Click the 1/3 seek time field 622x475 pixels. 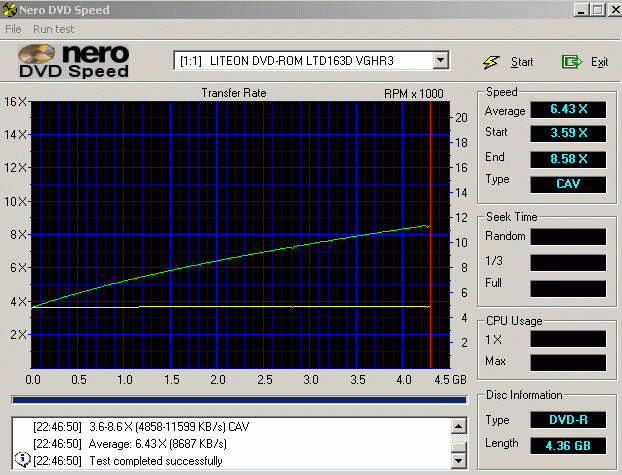coord(568,262)
